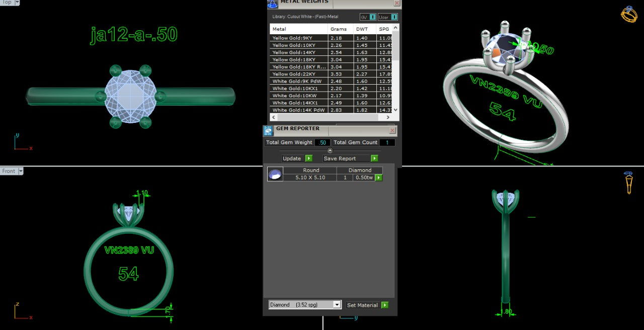
Task: Click the ring side-view icon in right viewport
Action: pyautogui.click(x=629, y=182)
